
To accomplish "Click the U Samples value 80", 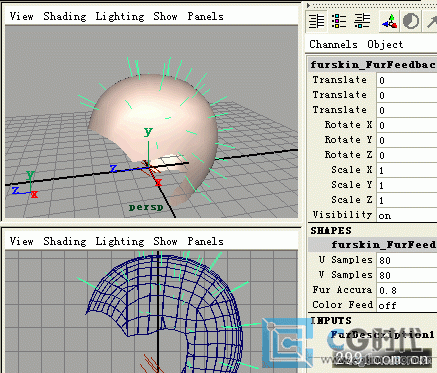I will pyautogui.click(x=407, y=260).
